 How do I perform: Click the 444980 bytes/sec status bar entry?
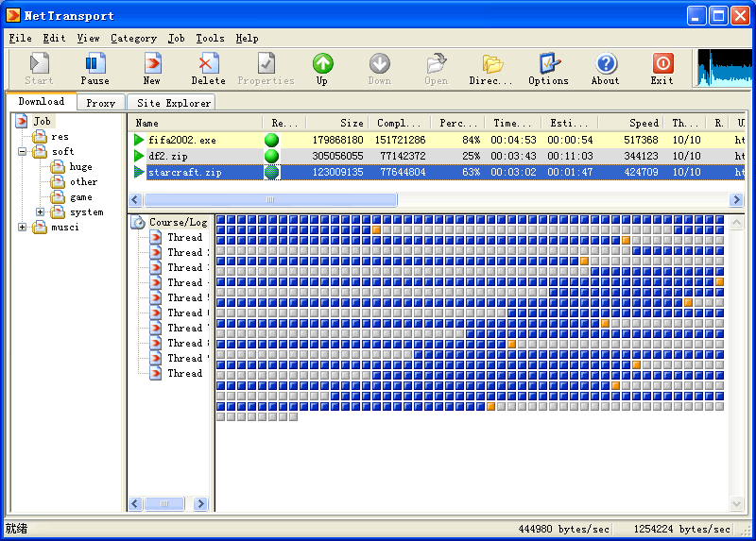click(x=563, y=529)
